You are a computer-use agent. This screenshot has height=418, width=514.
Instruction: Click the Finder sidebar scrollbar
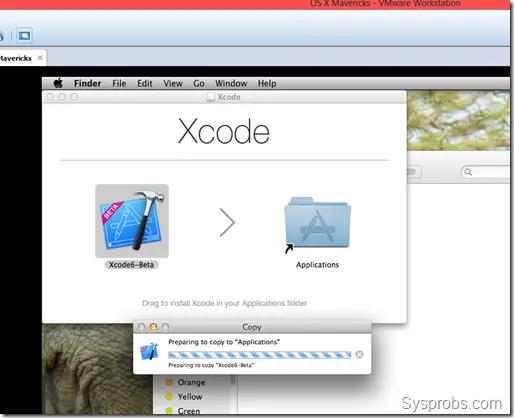(x=233, y=379)
